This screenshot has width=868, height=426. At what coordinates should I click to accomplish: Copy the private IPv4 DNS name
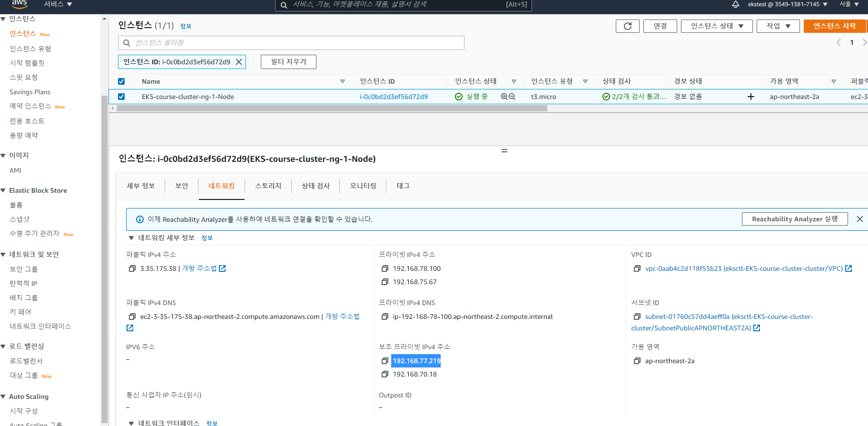[385, 317]
